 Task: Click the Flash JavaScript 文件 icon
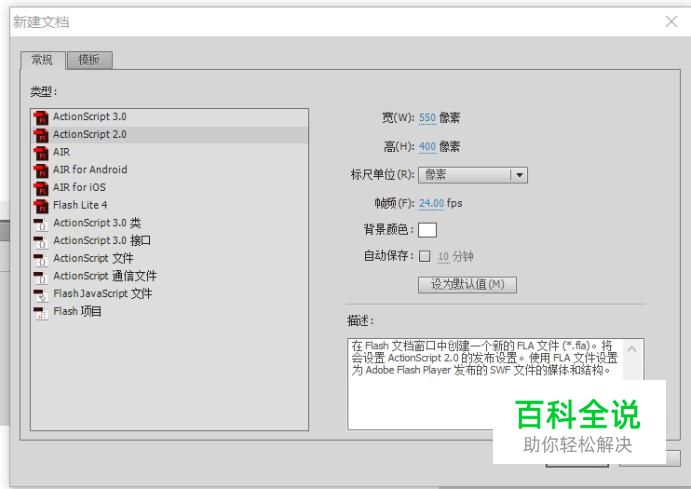pyautogui.click(x=41, y=294)
